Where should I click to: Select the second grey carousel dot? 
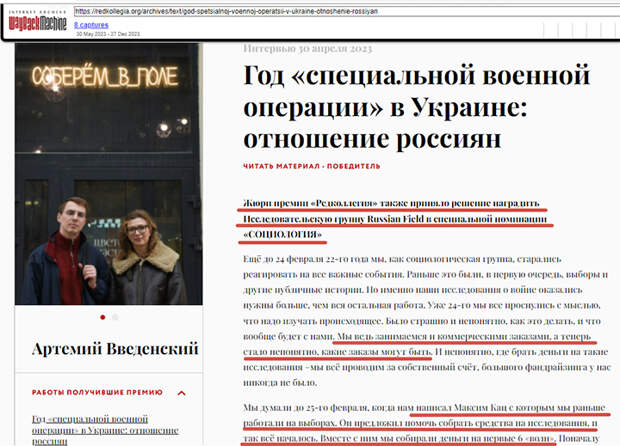coord(115,317)
